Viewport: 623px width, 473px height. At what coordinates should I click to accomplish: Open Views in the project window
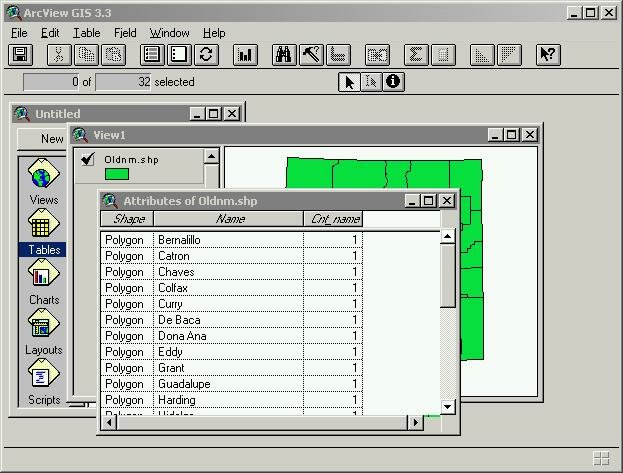43,182
